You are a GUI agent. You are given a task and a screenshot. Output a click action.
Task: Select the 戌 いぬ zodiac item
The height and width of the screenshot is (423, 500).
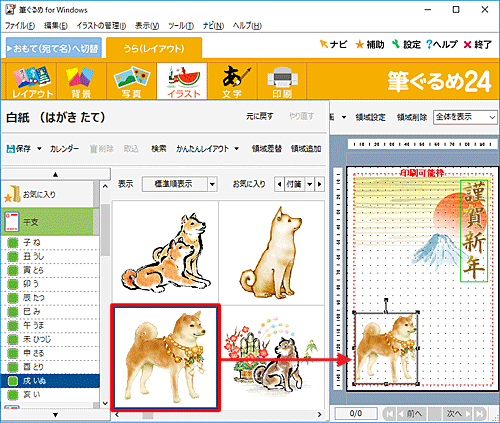coord(50,381)
